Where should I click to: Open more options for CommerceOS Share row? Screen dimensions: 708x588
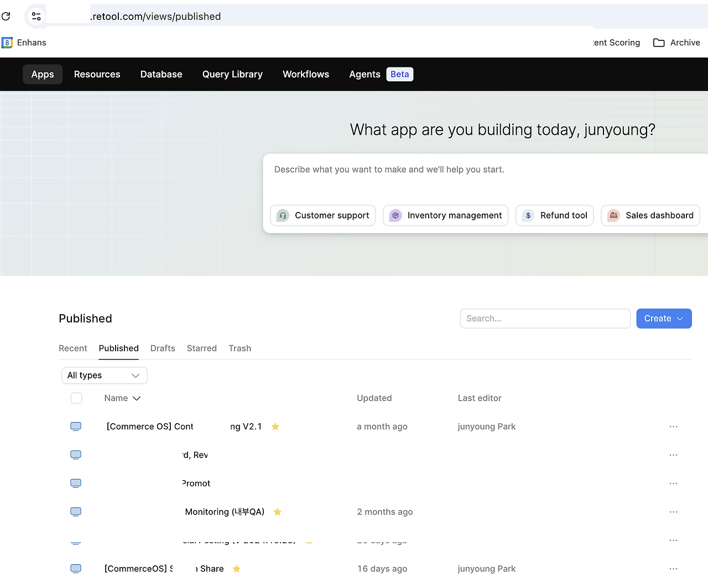click(x=673, y=569)
